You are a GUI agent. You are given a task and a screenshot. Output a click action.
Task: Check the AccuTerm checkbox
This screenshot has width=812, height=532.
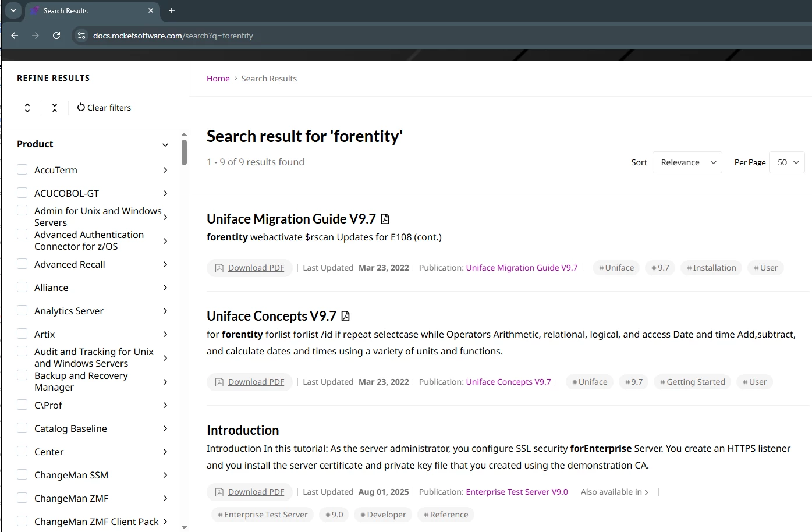click(22, 169)
